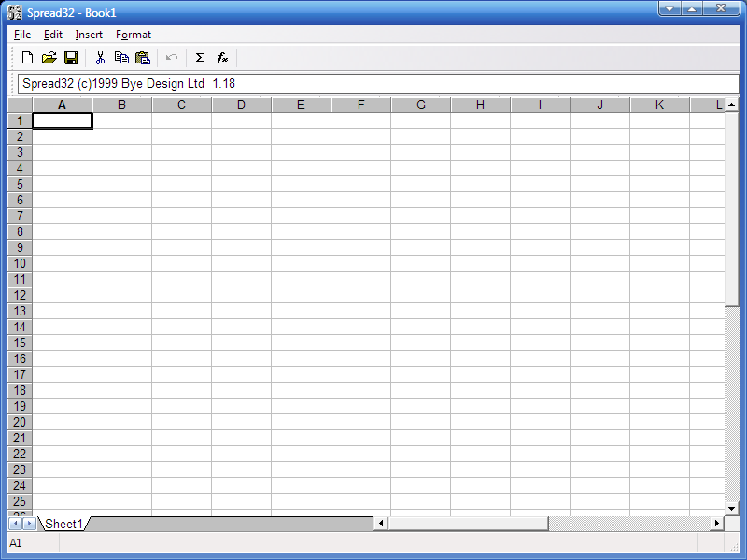Click sheet tab scroll left arrow
The width and height of the screenshot is (747, 560).
[x=15, y=524]
